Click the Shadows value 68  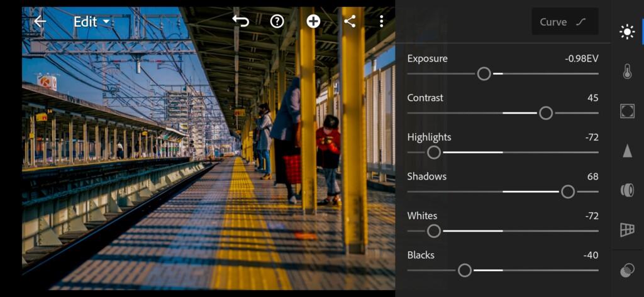592,177
